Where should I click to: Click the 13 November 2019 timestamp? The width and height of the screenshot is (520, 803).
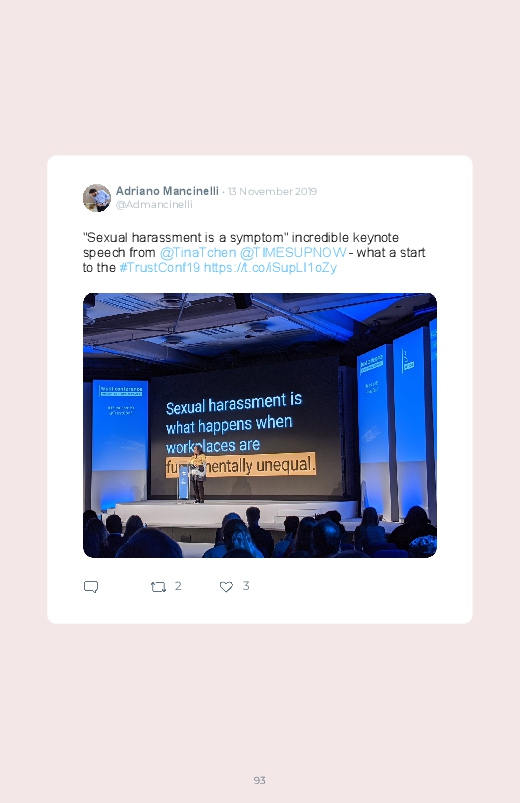[x=272, y=192]
